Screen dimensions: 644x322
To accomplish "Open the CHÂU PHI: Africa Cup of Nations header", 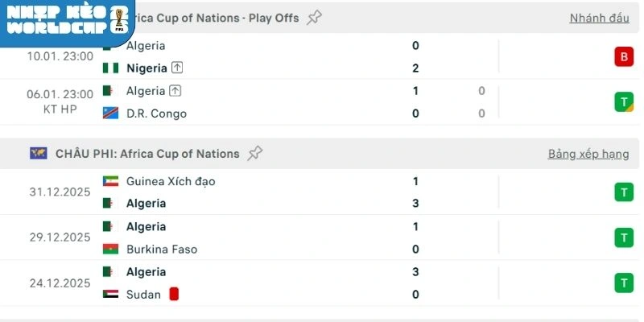I will pos(147,154).
